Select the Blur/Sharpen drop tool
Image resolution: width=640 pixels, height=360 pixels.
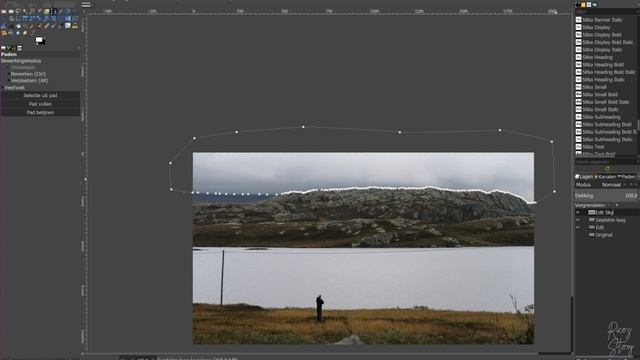[x=18, y=33]
